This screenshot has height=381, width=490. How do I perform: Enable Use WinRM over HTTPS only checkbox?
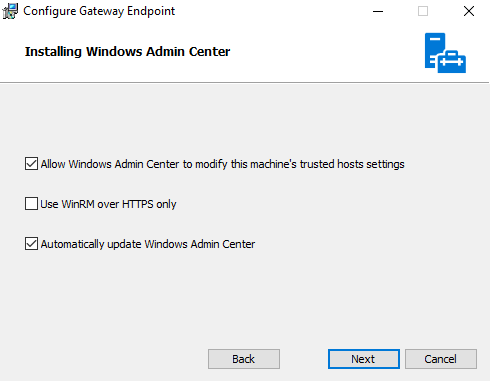click(31, 204)
